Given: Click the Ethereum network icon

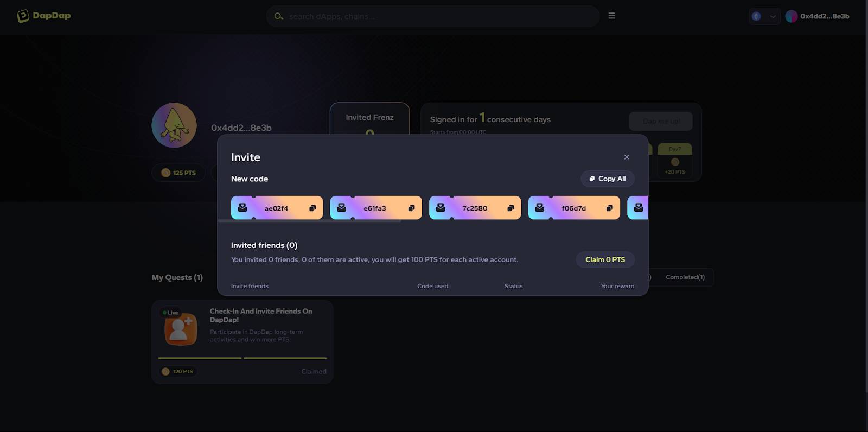Looking at the screenshot, I should [x=756, y=16].
